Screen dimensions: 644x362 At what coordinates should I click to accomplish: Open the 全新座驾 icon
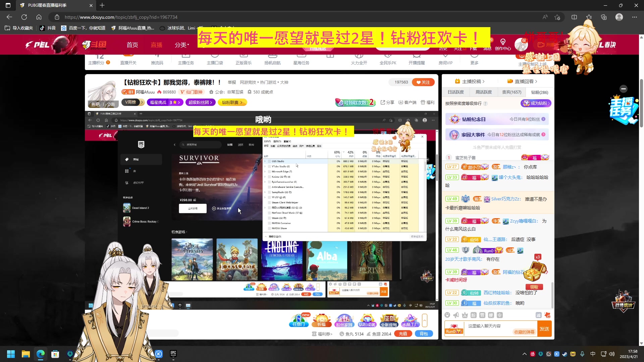point(389,320)
